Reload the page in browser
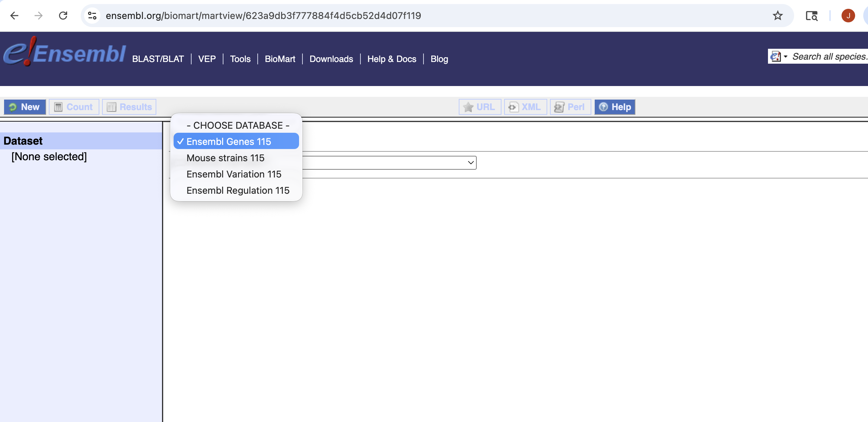The image size is (868, 422). (63, 16)
